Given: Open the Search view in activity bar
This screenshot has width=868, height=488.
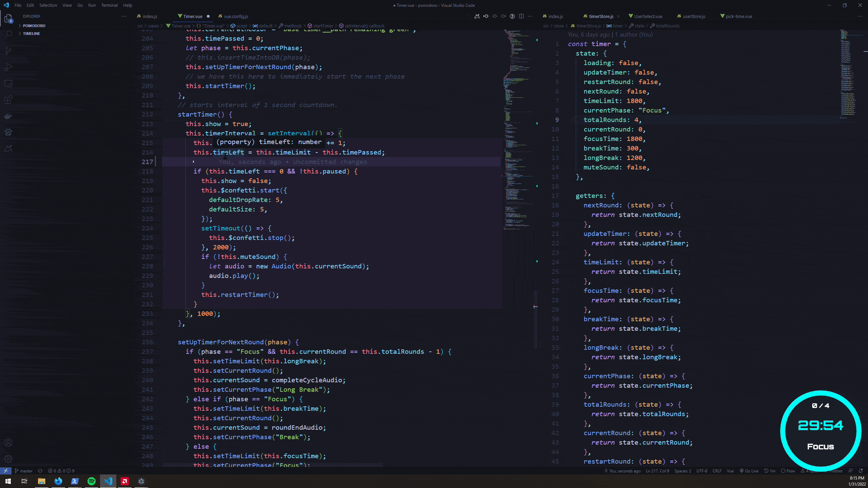Looking at the screenshot, I should click(x=8, y=34).
